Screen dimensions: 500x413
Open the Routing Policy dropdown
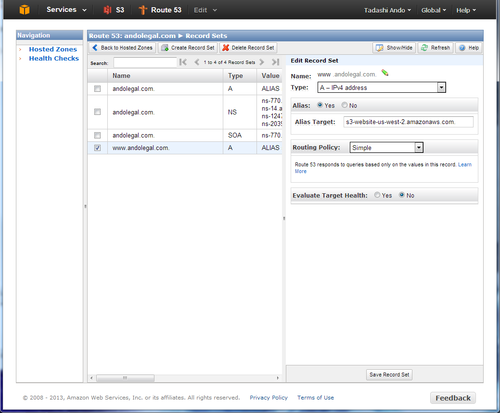(387, 147)
